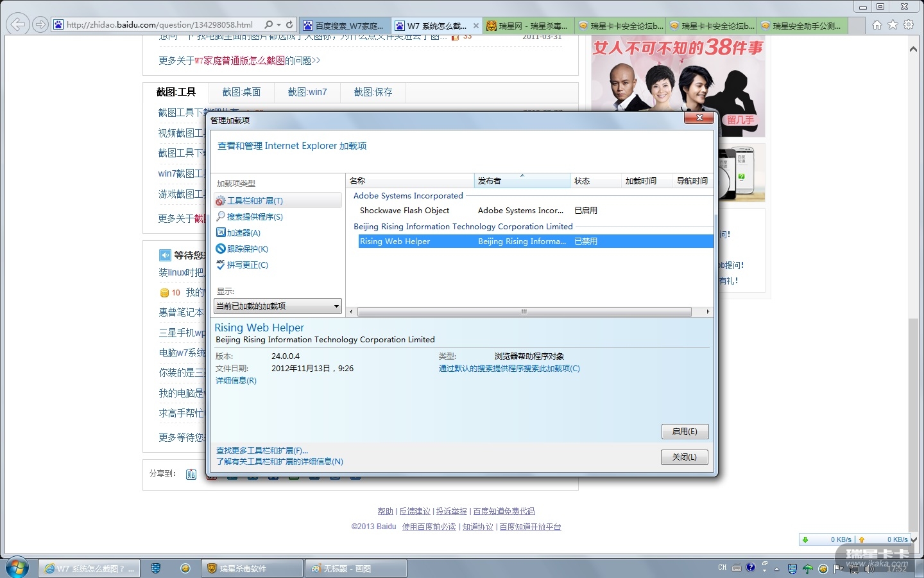
Task: Go forward in Internet Explorer
Action: [40, 25]
